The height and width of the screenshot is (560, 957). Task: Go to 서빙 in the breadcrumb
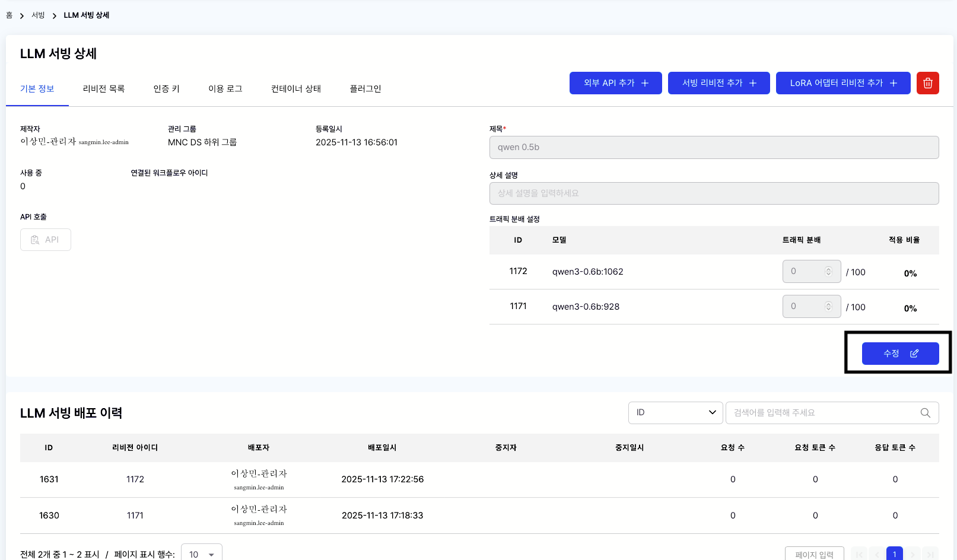[x=38, y=15]
